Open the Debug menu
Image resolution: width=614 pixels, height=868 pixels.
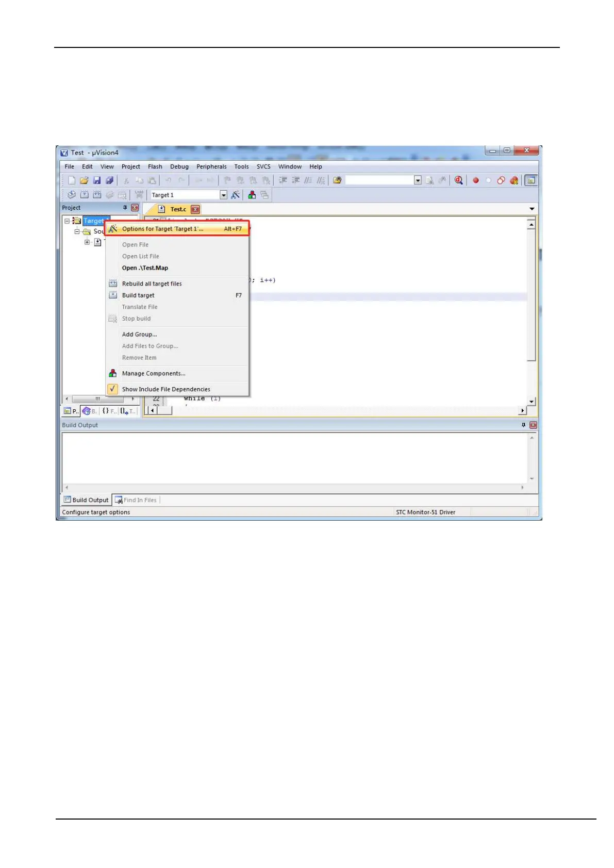[x=179, y=166]
